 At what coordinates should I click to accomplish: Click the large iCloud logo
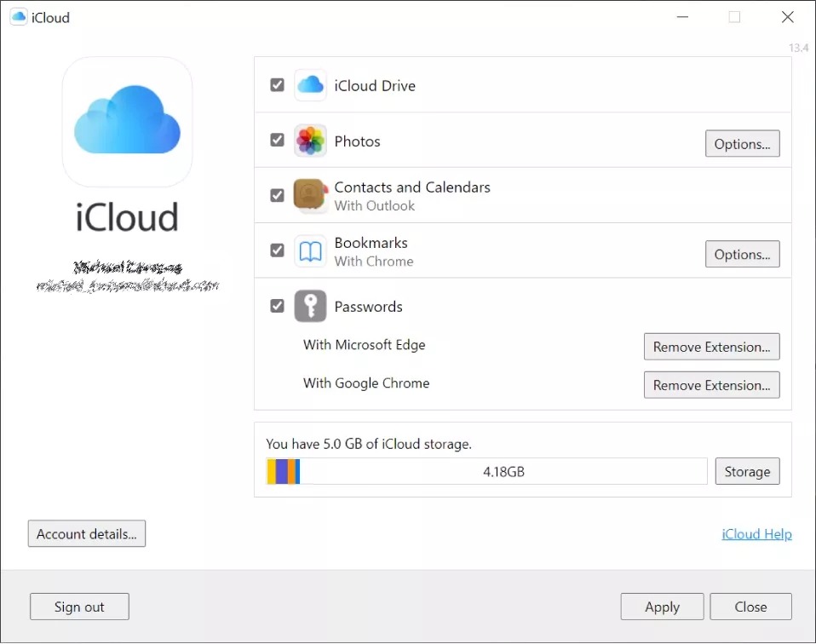[x=128, y=121]
